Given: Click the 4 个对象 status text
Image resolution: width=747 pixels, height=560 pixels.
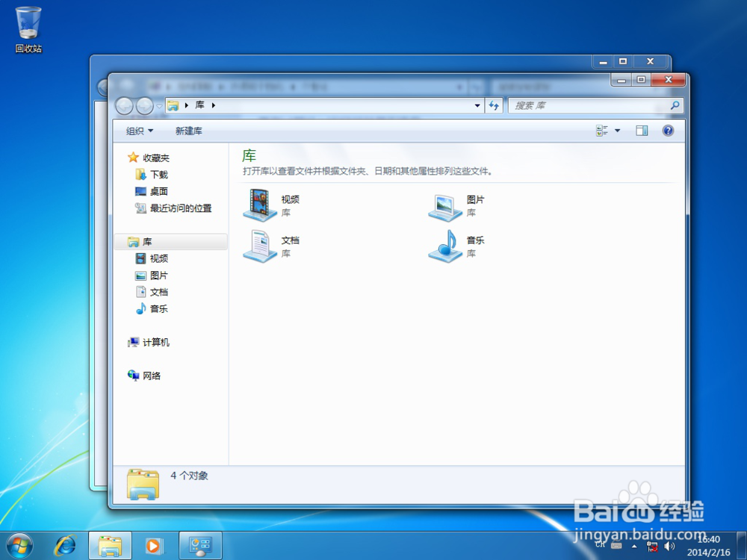Looking at the screenshot, I should tap(189, 475).
